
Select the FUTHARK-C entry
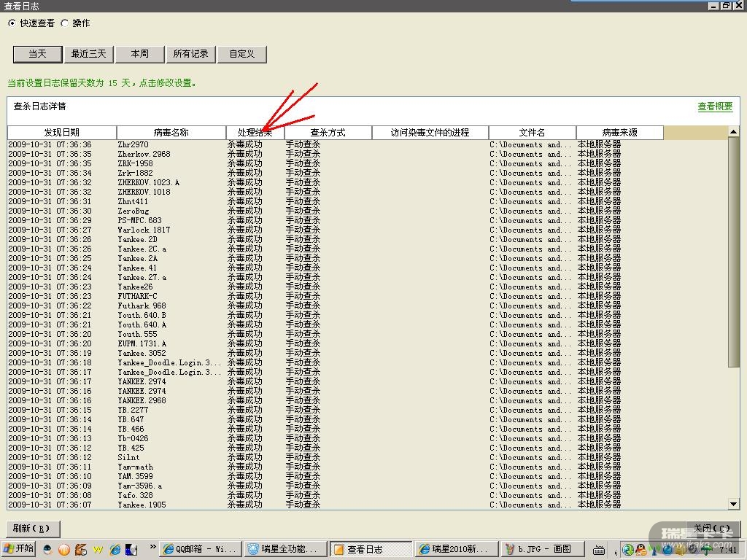click(336, 296)
